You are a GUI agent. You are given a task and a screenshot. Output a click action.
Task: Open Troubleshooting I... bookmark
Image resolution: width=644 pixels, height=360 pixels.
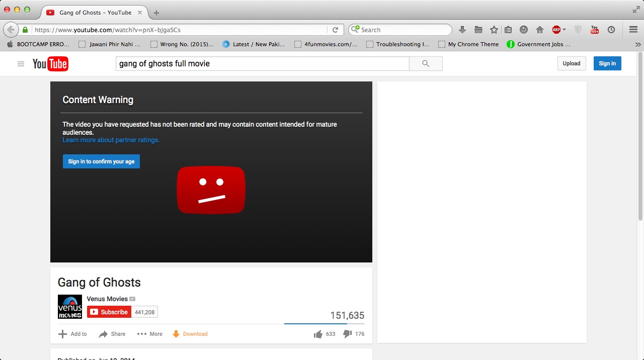pyautogui.click(x=398, y=44)
